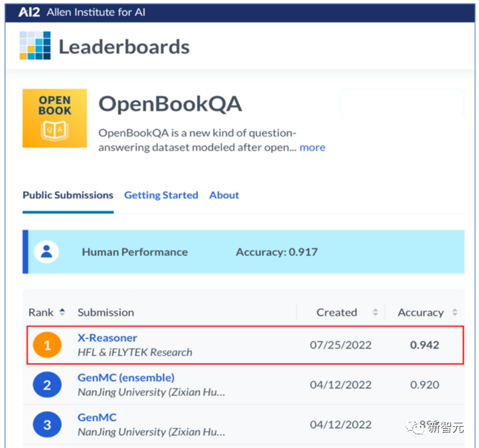Click the Submission column header
Screen dimensions: 479x448
[106, 312]
